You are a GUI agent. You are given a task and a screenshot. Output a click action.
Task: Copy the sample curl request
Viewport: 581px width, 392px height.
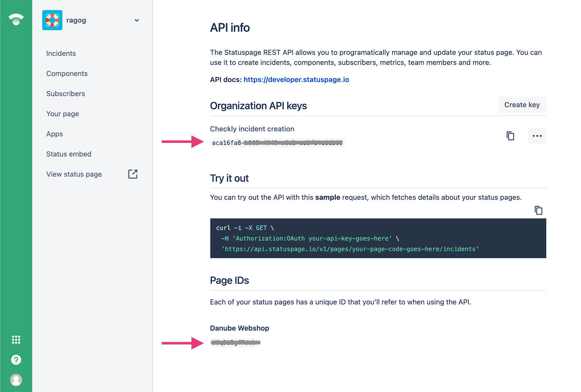click(538, 210)
